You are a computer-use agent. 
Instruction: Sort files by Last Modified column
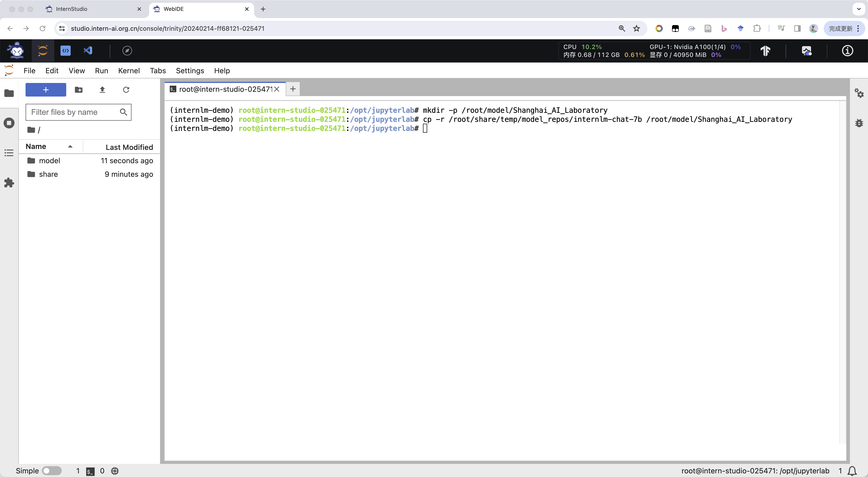point(129,147)
